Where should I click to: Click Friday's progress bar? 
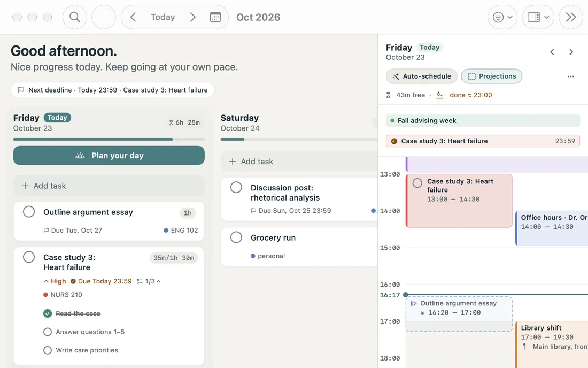(x=109, y=139)
